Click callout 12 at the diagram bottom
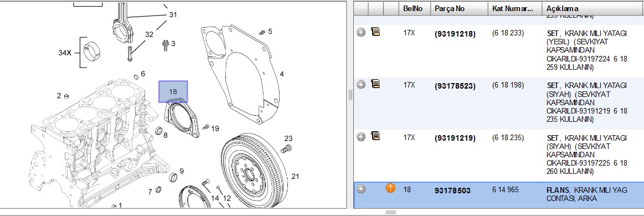Viewport: 644px width, 216px height. 226,198
